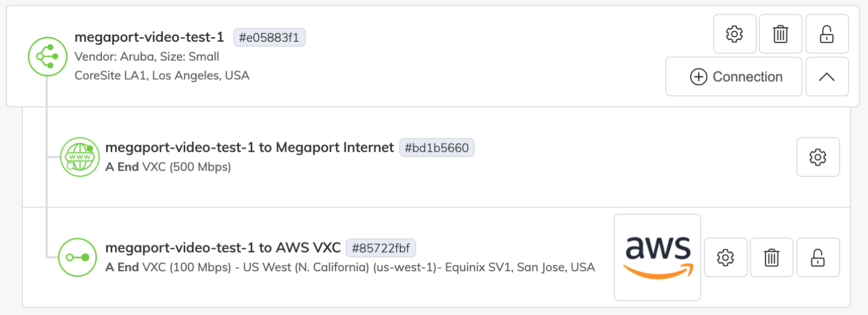Click service ID tag #bd1b5660
The width and height of the screenshot is (868, 315).
(436, 148)
